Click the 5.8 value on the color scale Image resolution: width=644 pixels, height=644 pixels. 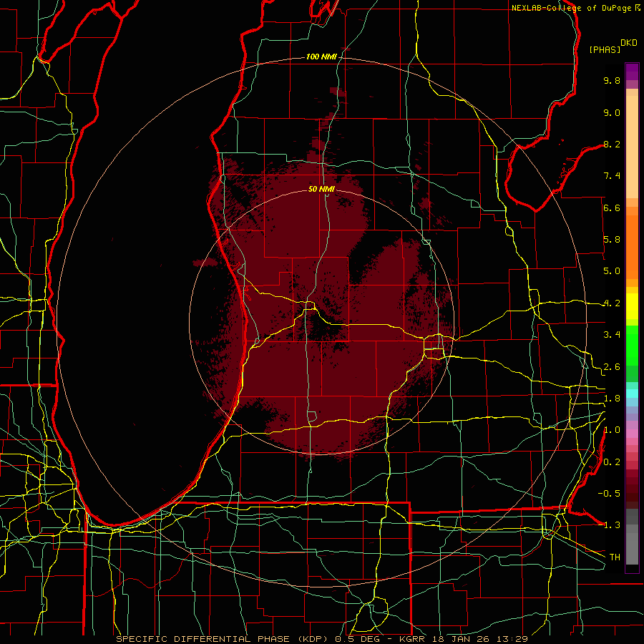pos(612,240)
